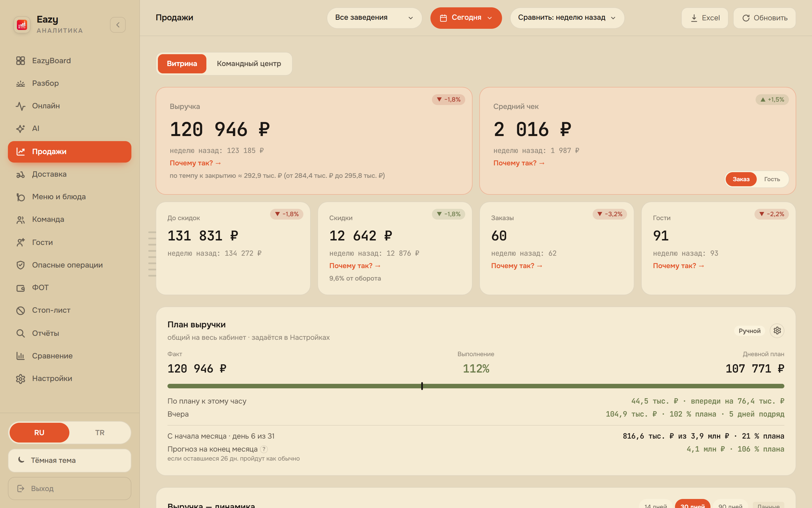Select Продажи in the sidebar menu

(x=69, y=152)
